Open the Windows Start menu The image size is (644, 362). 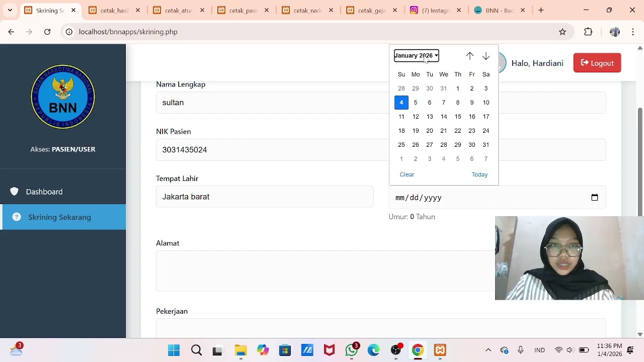174,350
